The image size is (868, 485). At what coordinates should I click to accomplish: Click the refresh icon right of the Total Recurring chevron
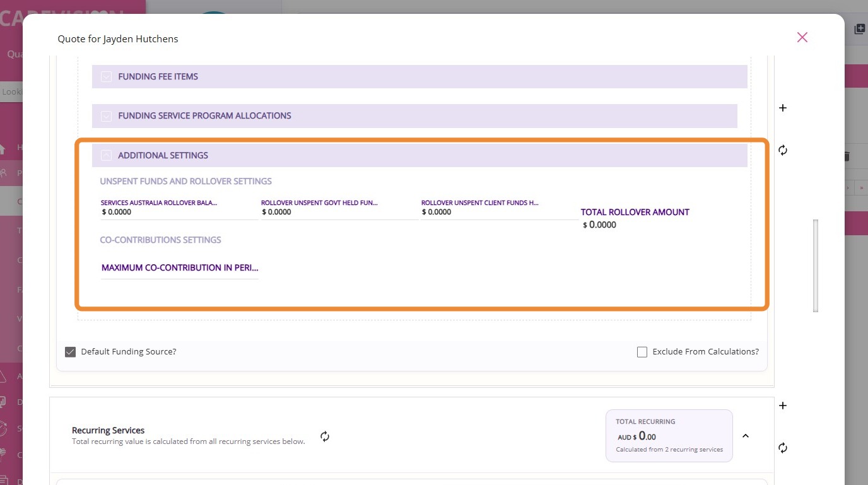(783, 448)
